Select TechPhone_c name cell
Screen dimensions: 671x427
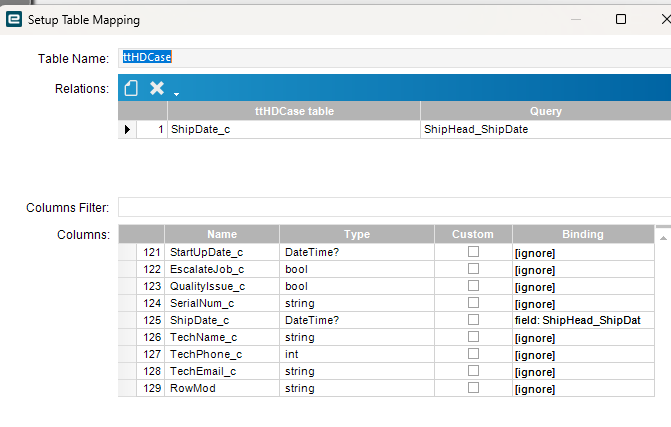[222, 354]
